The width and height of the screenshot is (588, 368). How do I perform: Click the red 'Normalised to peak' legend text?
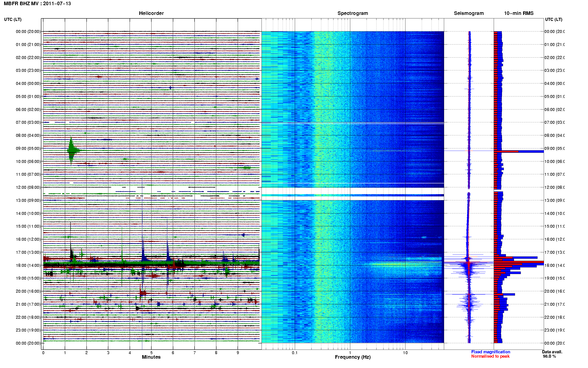point(490,356)
